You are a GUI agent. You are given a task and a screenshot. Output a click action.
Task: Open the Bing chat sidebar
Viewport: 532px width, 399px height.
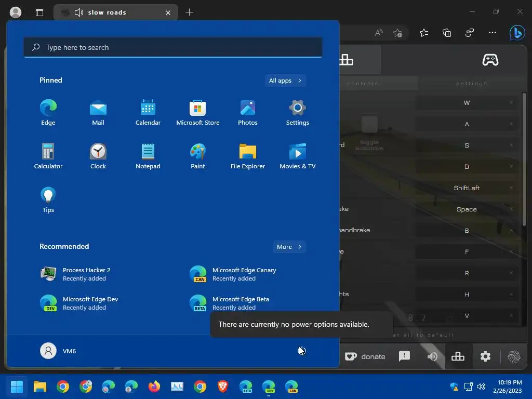(x=517, y=33)
